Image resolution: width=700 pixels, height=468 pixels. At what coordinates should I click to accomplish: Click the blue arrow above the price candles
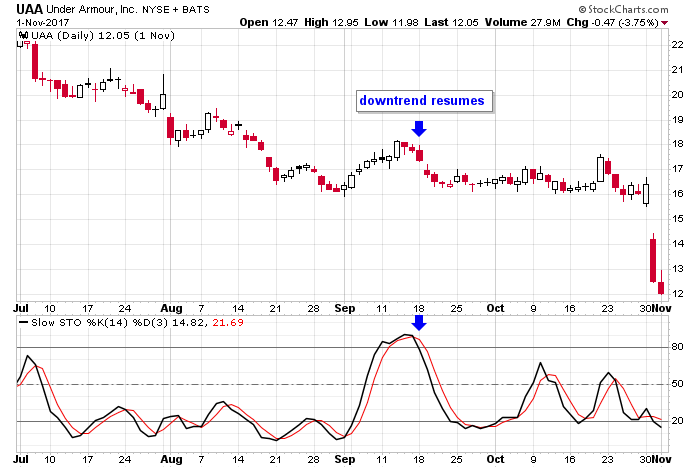[419, 128]
